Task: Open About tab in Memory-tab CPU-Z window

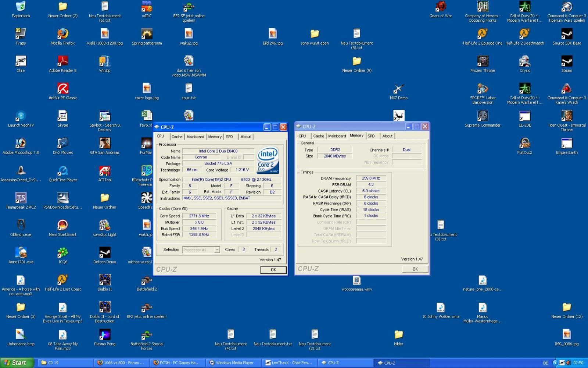Action: coord(387,136)
